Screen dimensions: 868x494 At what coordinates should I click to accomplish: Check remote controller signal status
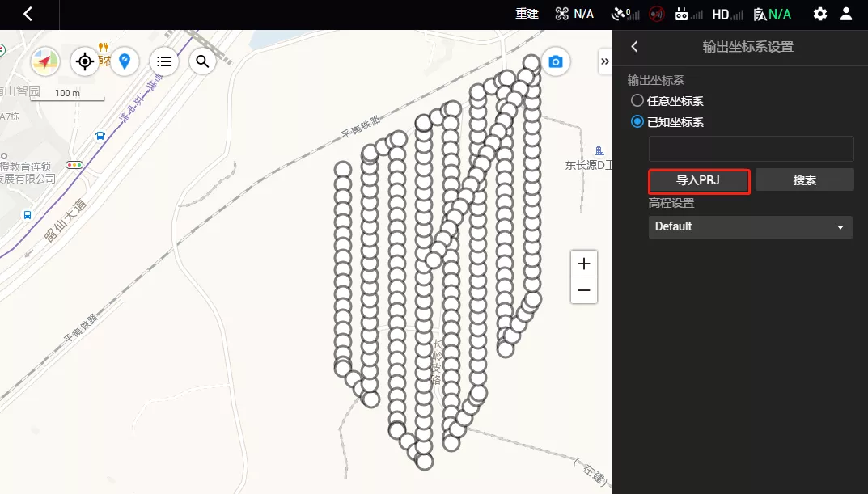click(x=688, y=14)
